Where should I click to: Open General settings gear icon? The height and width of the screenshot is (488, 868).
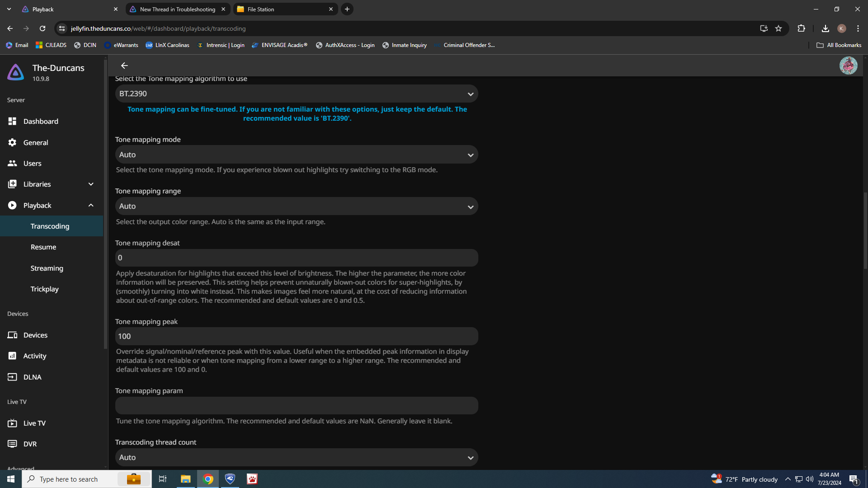(x=12, y=142)
